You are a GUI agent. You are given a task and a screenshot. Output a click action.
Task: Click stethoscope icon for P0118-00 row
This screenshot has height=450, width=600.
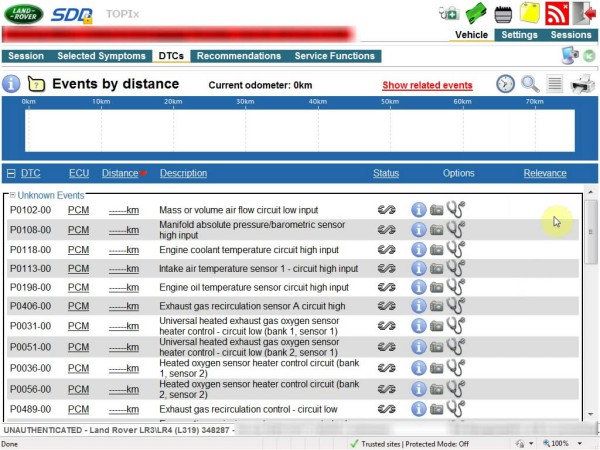456,249
